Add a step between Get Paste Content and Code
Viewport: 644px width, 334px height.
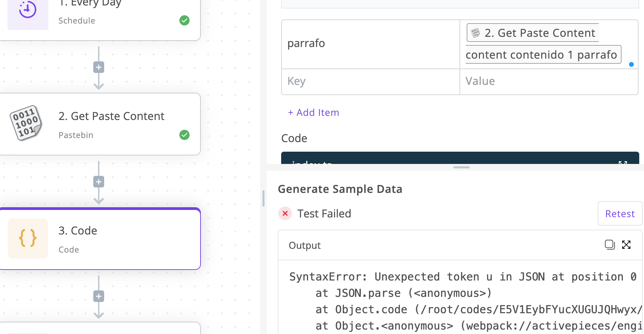(x=99, y=182)
